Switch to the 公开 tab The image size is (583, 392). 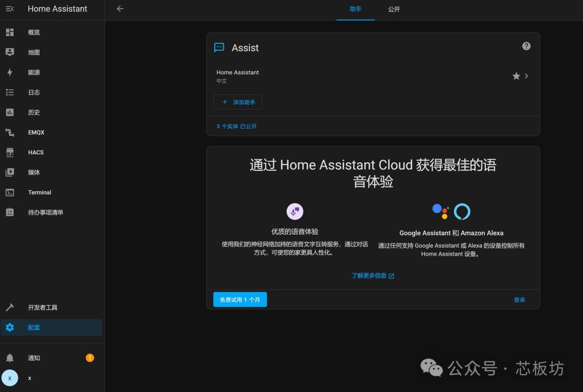click(394, 9)
